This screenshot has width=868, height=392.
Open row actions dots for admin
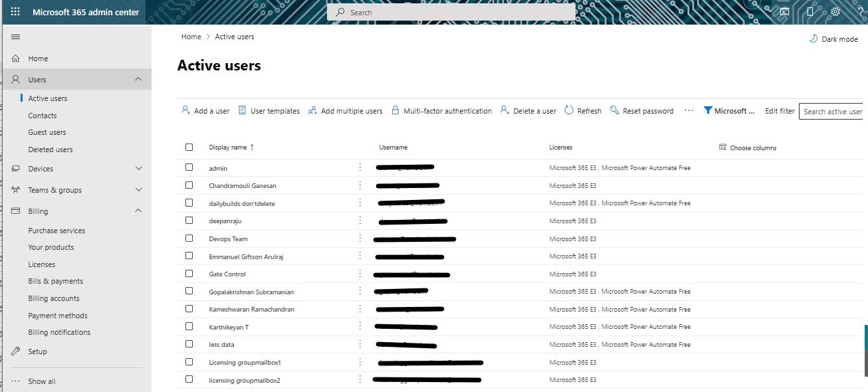[360, 167]
